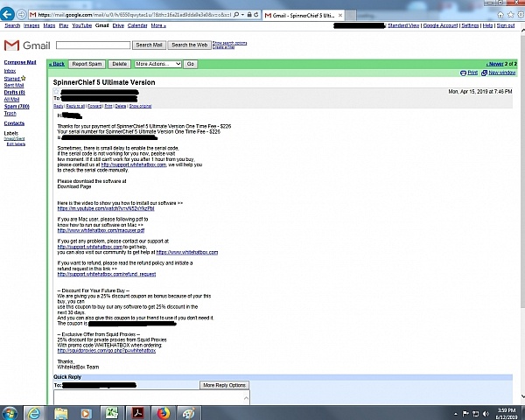This screenshot has width=525, height=420.
Task: Expand the More Actions dropdown
Action: (157, 64)
